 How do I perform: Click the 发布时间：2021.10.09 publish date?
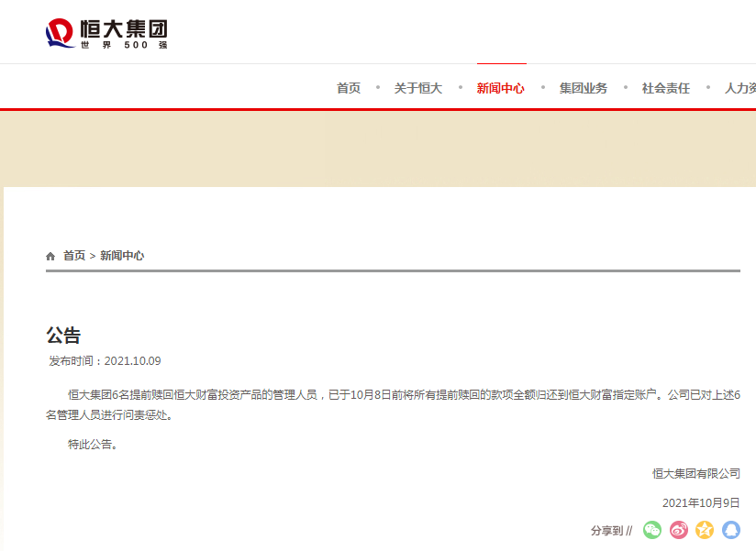[x=105, y=360]
